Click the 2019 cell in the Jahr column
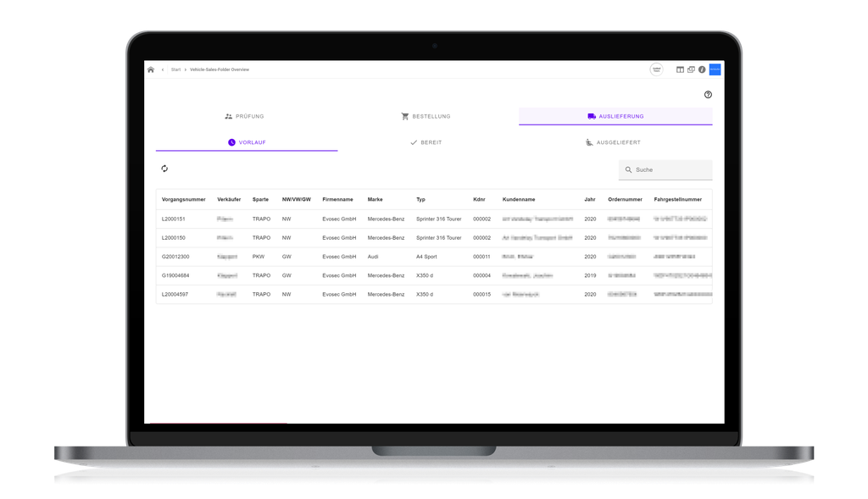 590,275
